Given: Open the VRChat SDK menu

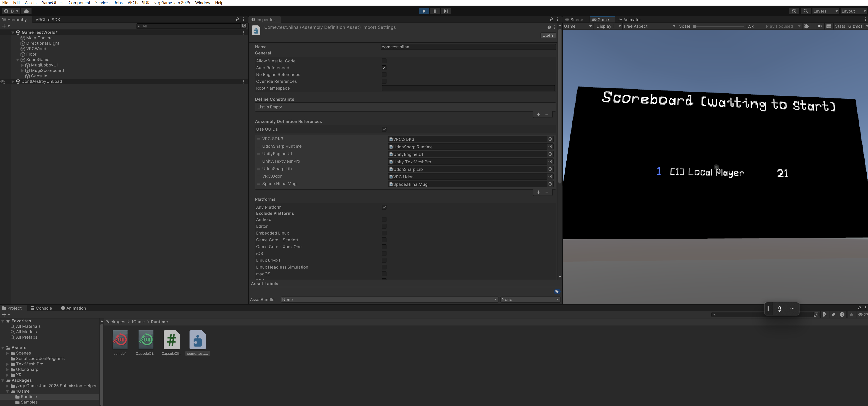Looking at the screenshot, I should 138,3.
